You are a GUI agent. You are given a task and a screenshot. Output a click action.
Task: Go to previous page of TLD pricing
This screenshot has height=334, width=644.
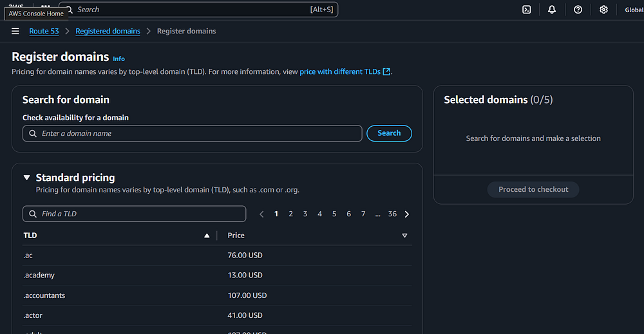point(261,214)
